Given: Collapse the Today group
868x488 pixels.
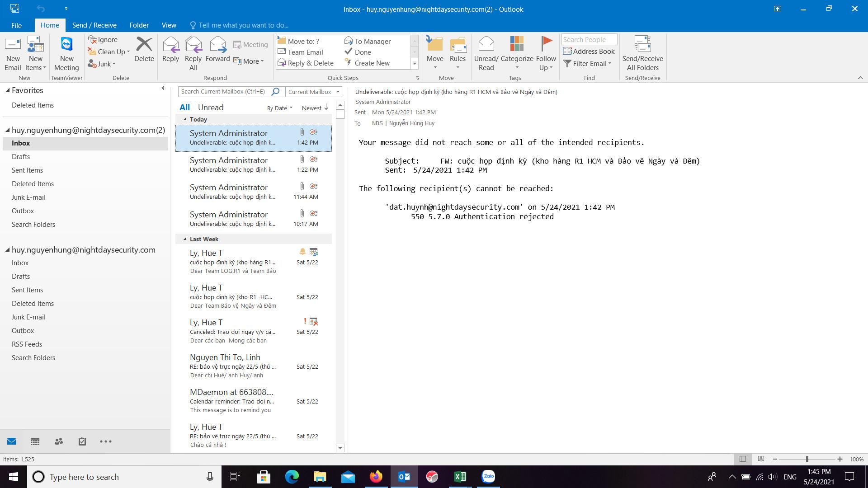Looking at the screenshot, I should click(185, 119).
